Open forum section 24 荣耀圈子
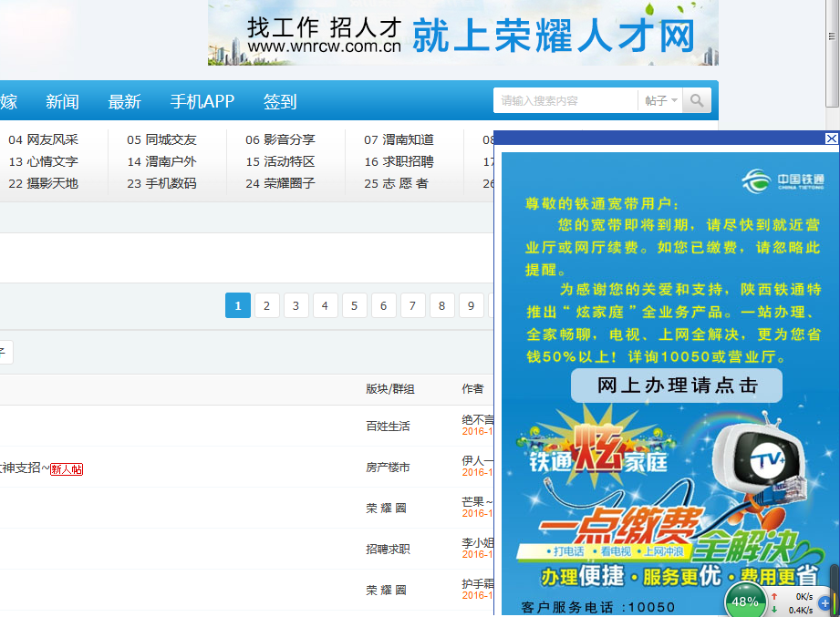The width and height of the screenshot is (840, 617). (x=280, y=183)
